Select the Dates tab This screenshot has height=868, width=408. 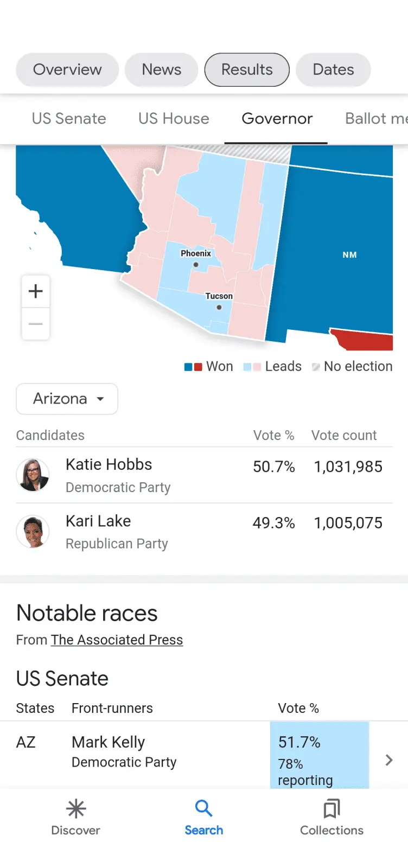333,70
